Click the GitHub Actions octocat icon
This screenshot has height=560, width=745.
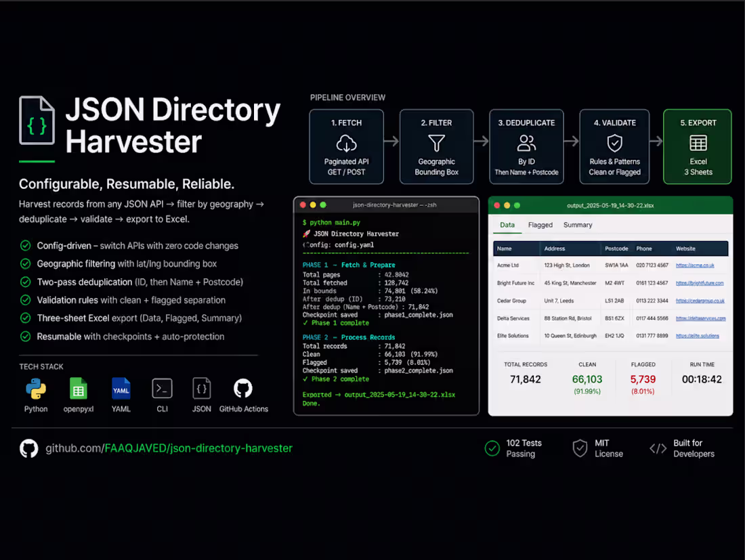(242, 389)
